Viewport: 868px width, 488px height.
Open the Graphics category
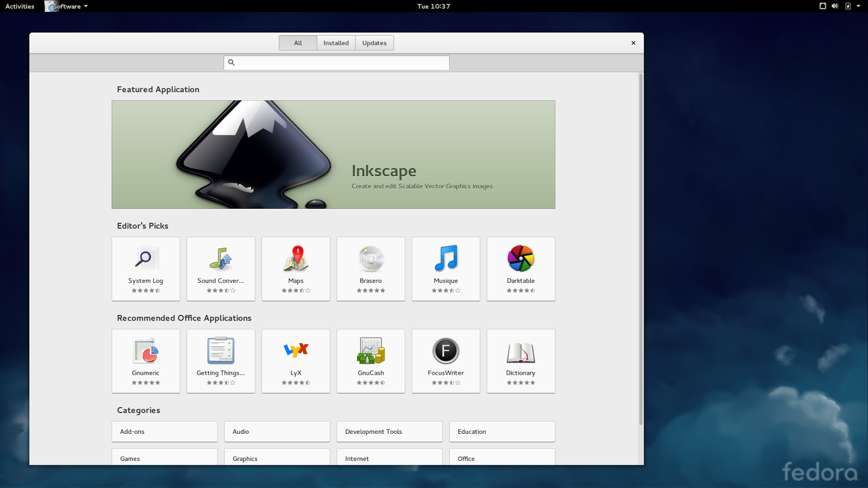click(277, 458)
